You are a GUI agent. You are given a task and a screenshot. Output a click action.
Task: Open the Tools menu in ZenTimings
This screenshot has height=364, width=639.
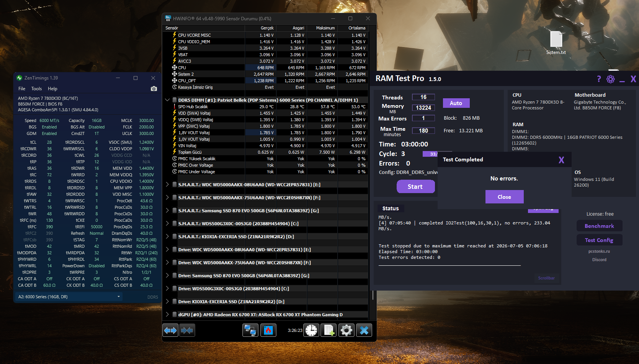pos(37,89)
